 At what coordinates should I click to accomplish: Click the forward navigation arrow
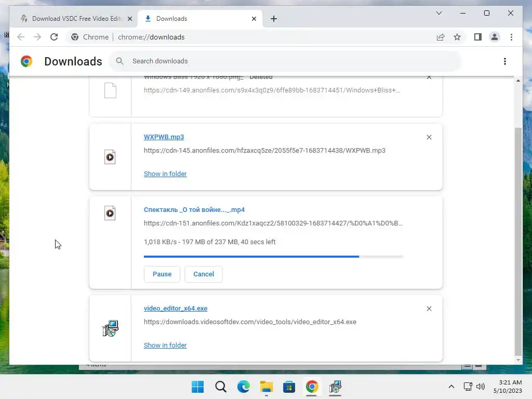[37, 37]
